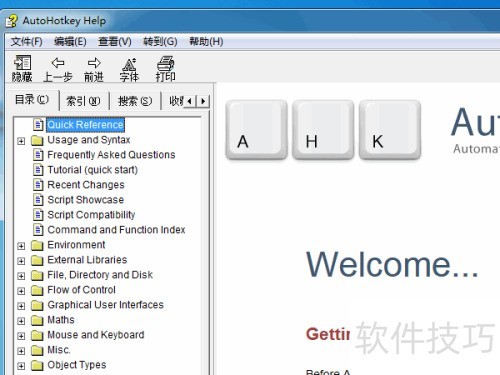500x375 pixels.
Task: Click the Graphical User Interfaces folder icon
Action: click(37, 305)
